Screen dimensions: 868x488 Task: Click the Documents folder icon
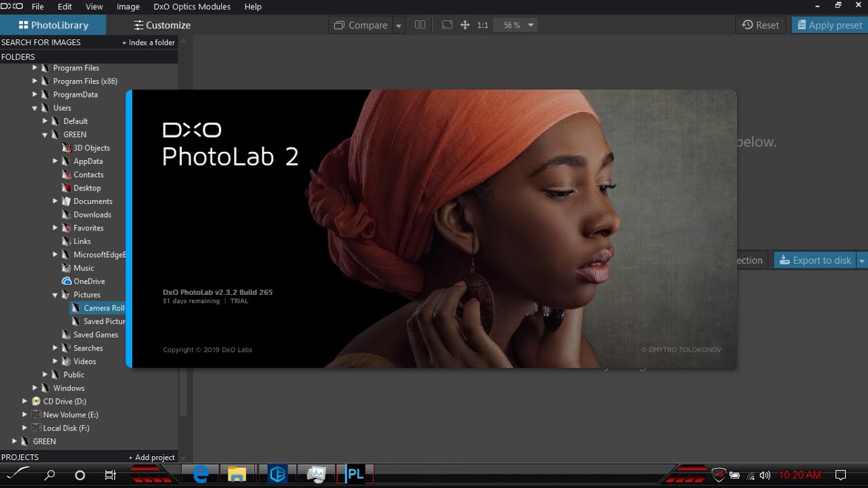tap(66, 201)
